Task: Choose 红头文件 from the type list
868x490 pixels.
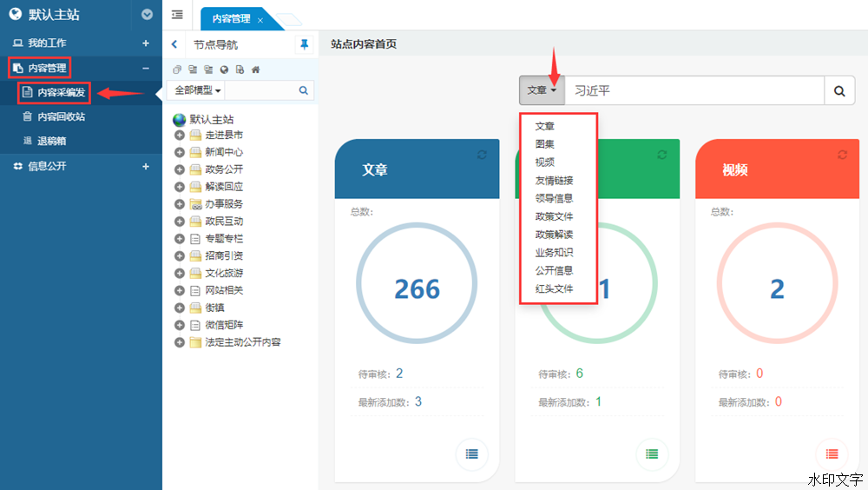Action: (554, 288)
